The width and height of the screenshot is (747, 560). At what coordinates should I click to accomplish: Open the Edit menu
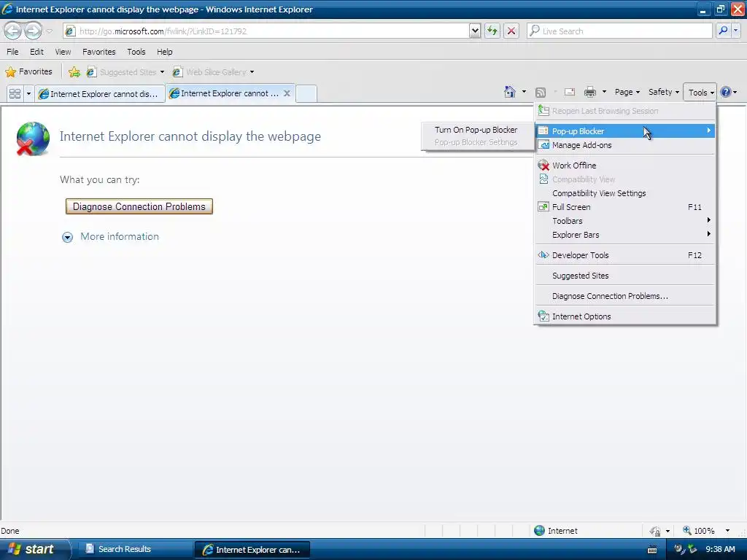36,52
